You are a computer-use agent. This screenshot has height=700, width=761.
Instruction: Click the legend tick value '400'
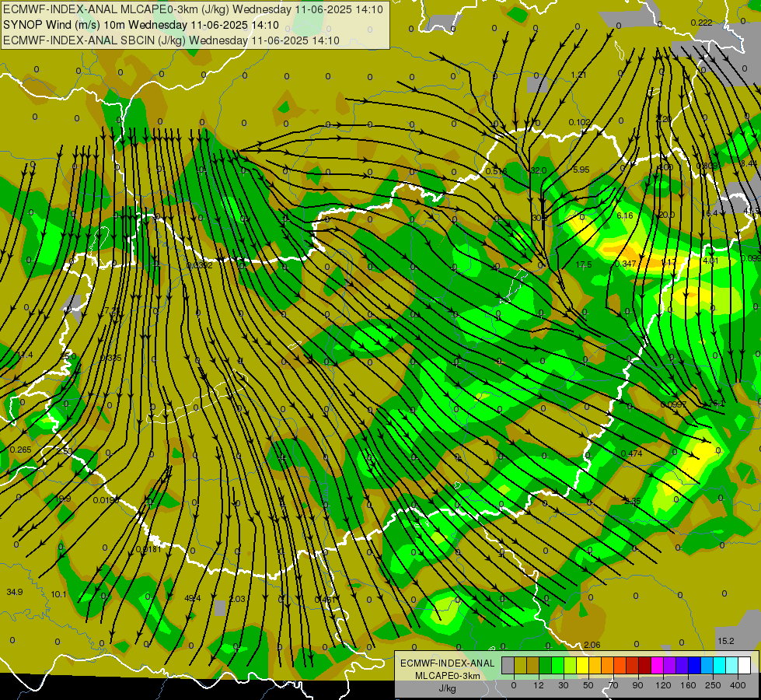tap(738, 685)
